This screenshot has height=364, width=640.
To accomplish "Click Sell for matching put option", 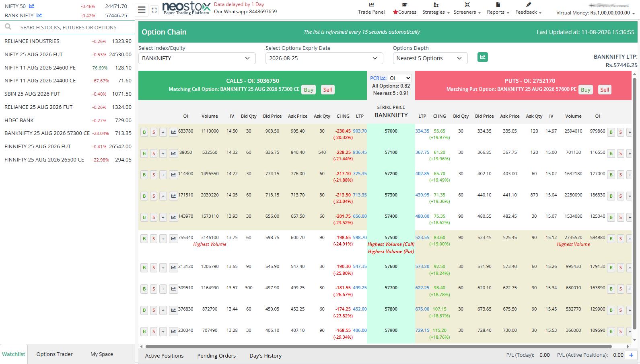I will (x=605, y=90).
